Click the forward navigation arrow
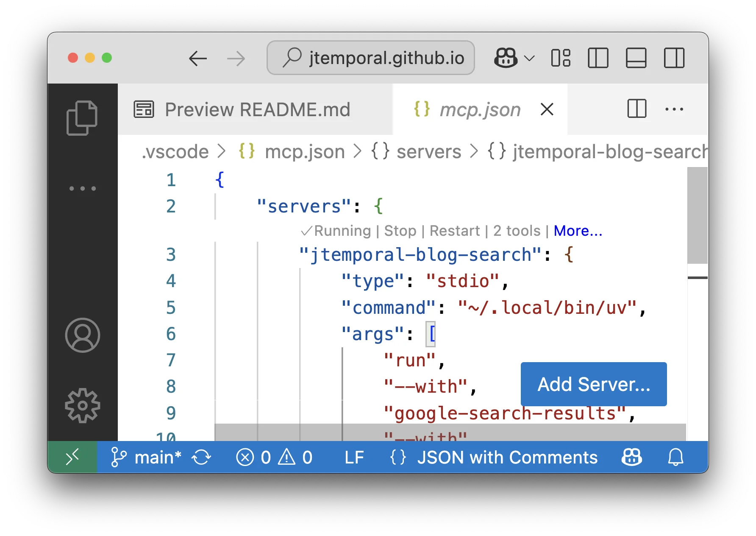 tap(236, 59)
